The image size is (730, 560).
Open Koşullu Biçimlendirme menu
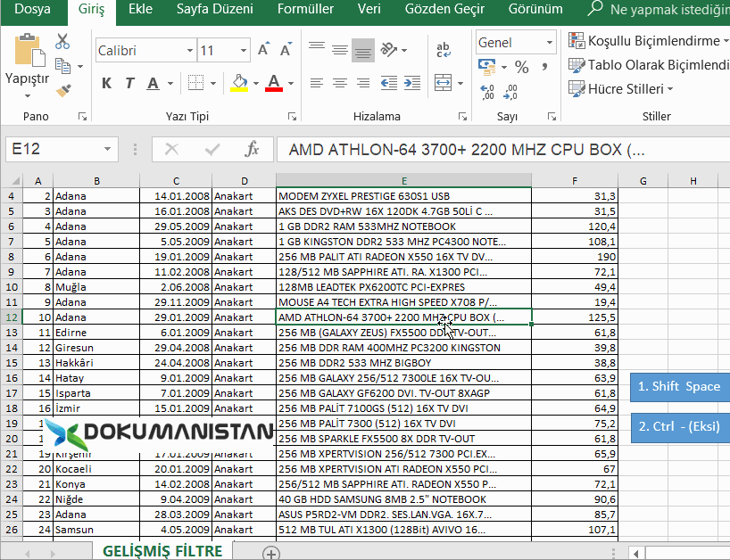(x=648, y=41)
